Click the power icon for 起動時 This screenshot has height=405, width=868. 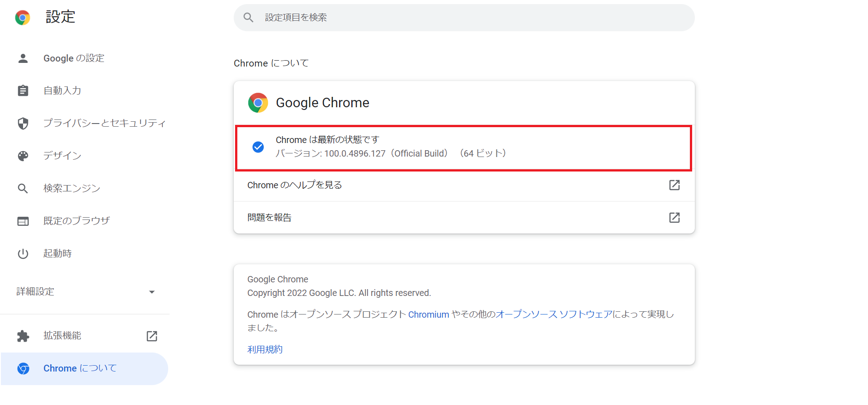(23, 253)
